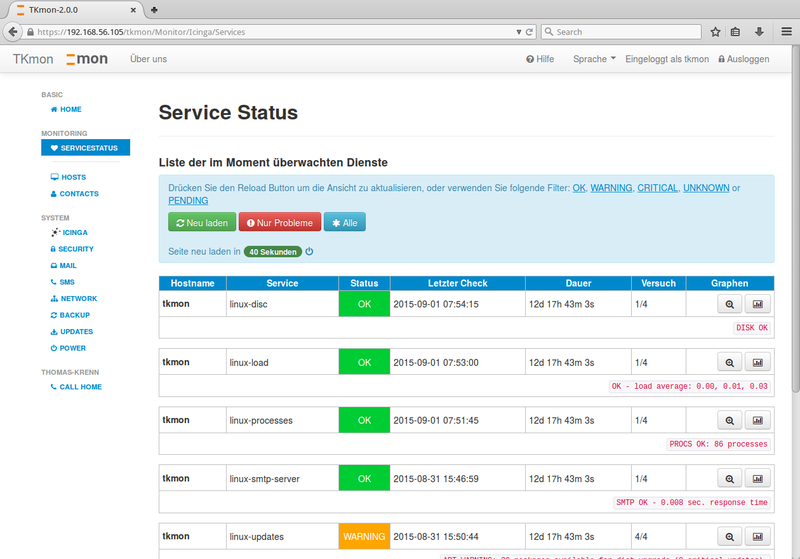Click the page vertical scrollbar
800x559 pixels.
click(x=795, y=219)
